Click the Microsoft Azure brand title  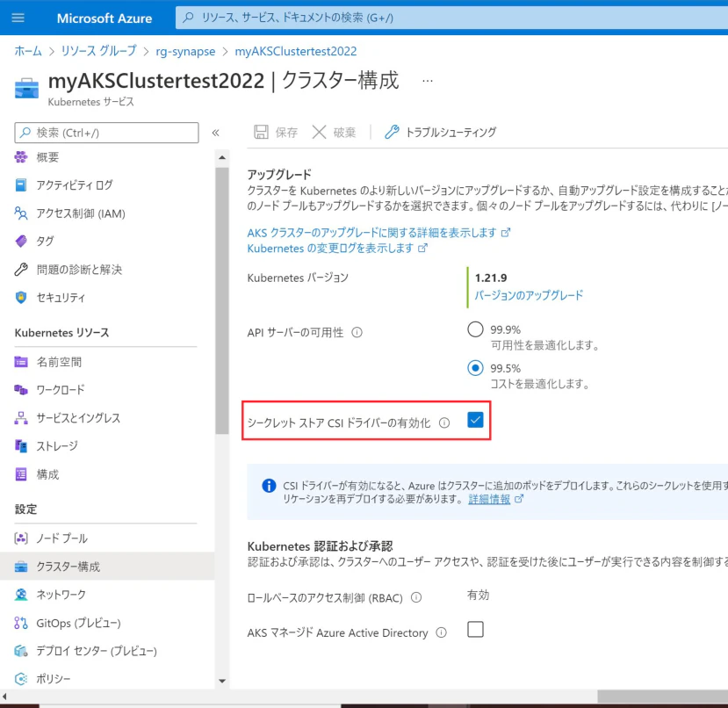point(105,18)
